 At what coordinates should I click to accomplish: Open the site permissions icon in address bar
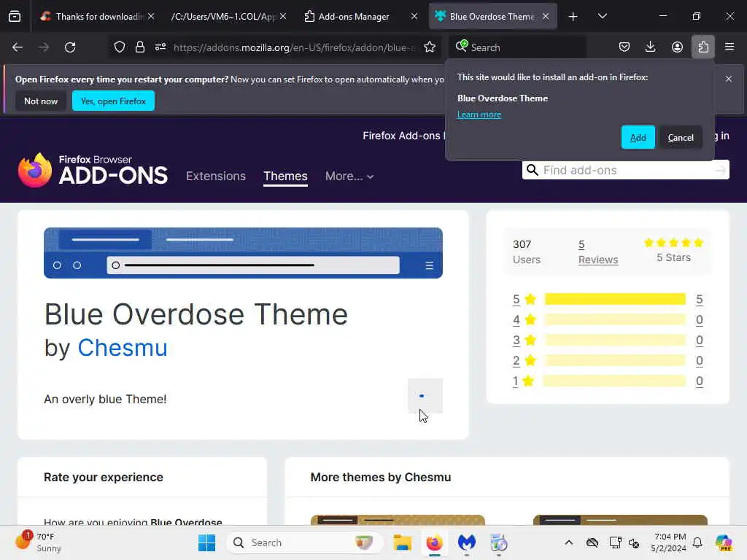(x=160, y=47)
